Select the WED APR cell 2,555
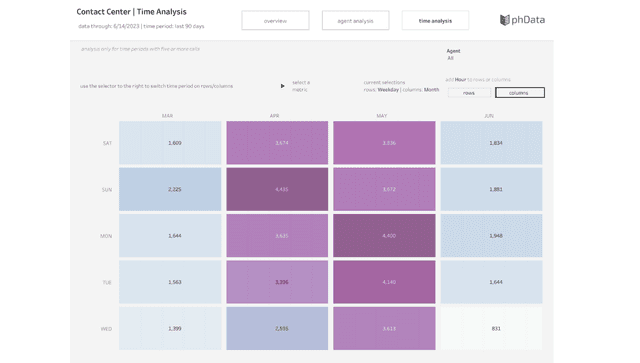640x363 pixels. click(277, 328)
